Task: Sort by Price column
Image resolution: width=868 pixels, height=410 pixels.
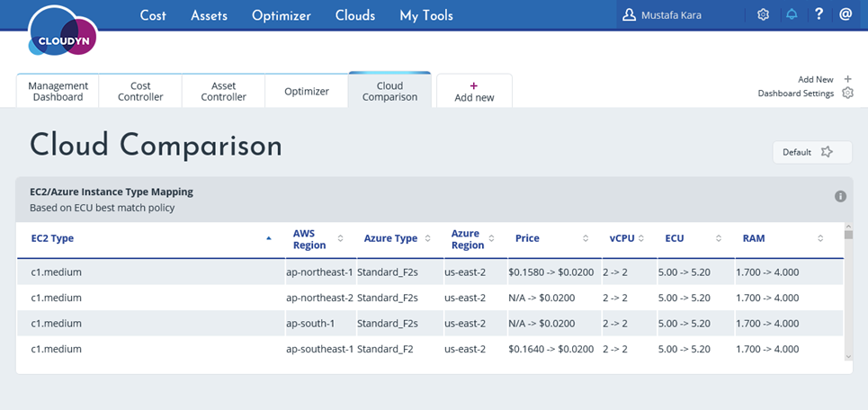Action: (x=586, y=238)
